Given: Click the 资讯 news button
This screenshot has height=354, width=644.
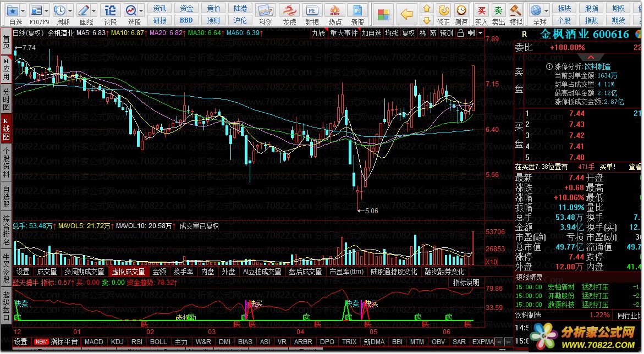Looking at the screenshot, I should click(160, 8).
